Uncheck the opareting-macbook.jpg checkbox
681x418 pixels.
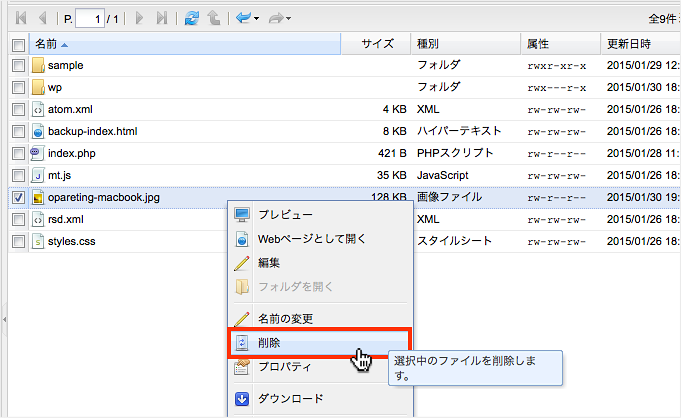click(x=18, y=198)
